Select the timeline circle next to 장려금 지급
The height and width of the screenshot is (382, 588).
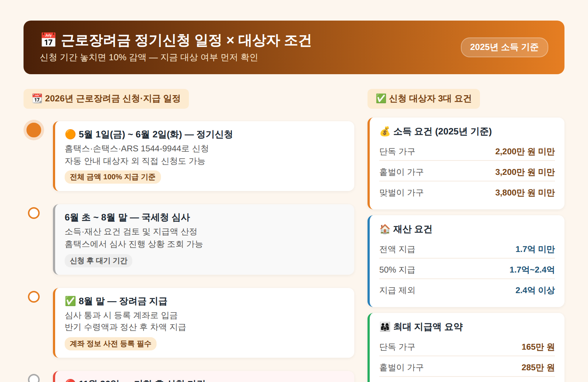pyautogui.click(x=33, y=297)
